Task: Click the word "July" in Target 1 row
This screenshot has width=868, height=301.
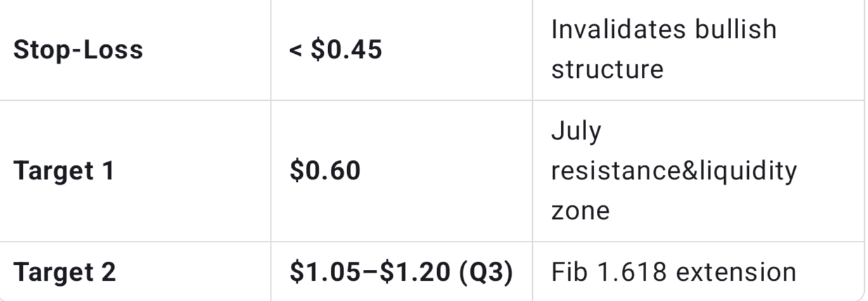Action: [576, 131]
